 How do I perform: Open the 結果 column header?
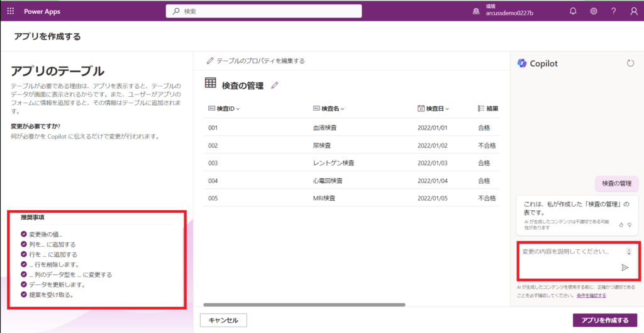(x=488, y=108)
